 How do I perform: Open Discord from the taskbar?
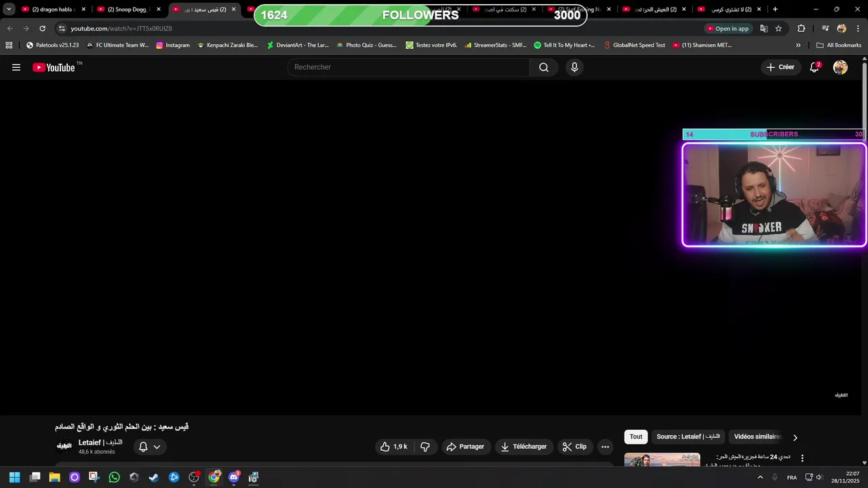[234, 477]
